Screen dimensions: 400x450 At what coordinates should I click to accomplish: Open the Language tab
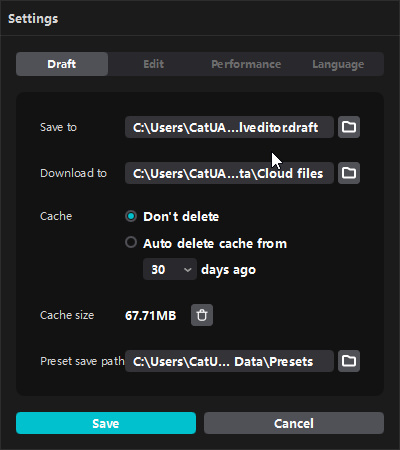(x=338, y=64)
